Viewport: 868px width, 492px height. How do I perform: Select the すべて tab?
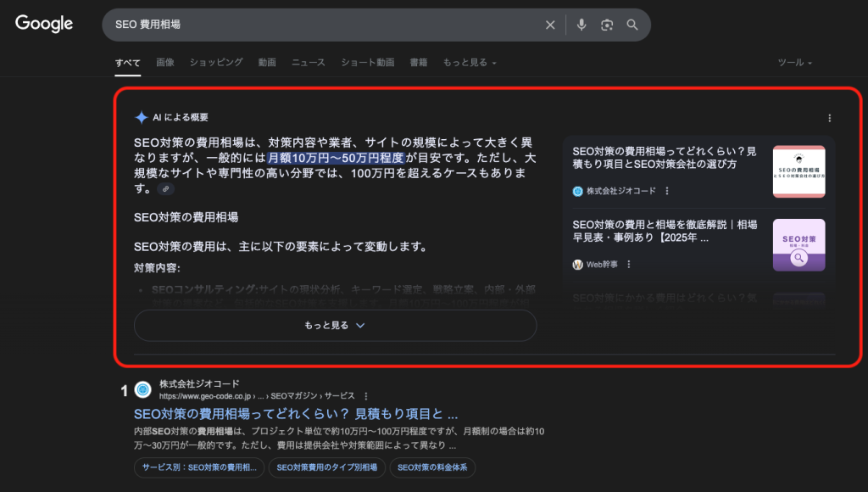tap(127, 63)
